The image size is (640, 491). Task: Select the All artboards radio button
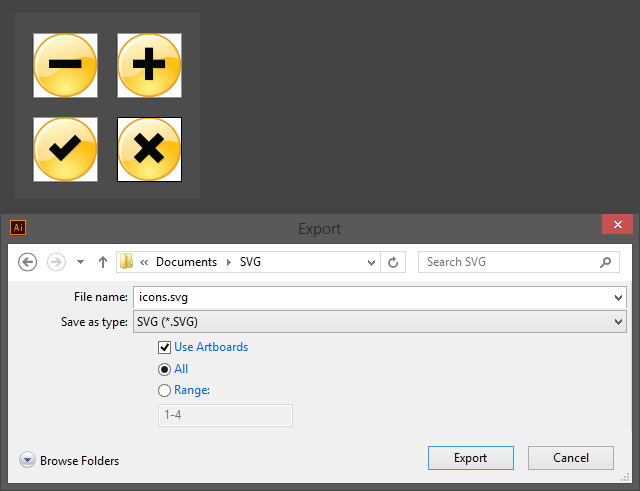click(x=165, y=369)
